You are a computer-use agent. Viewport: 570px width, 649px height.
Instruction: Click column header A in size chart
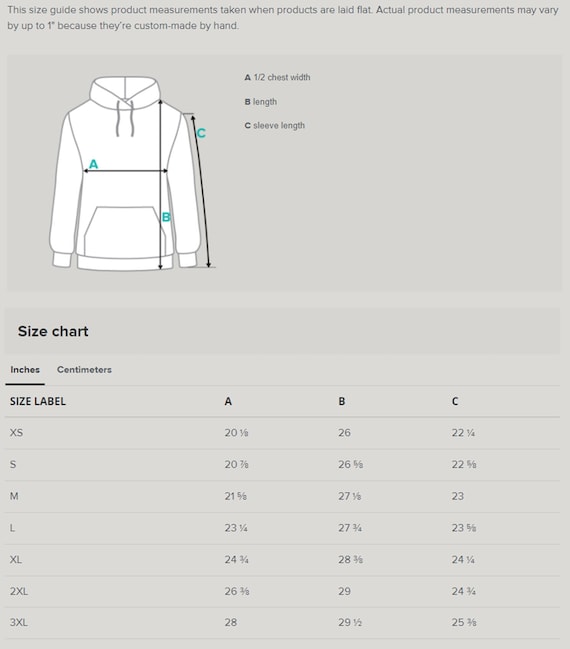(x=228, y=401)
